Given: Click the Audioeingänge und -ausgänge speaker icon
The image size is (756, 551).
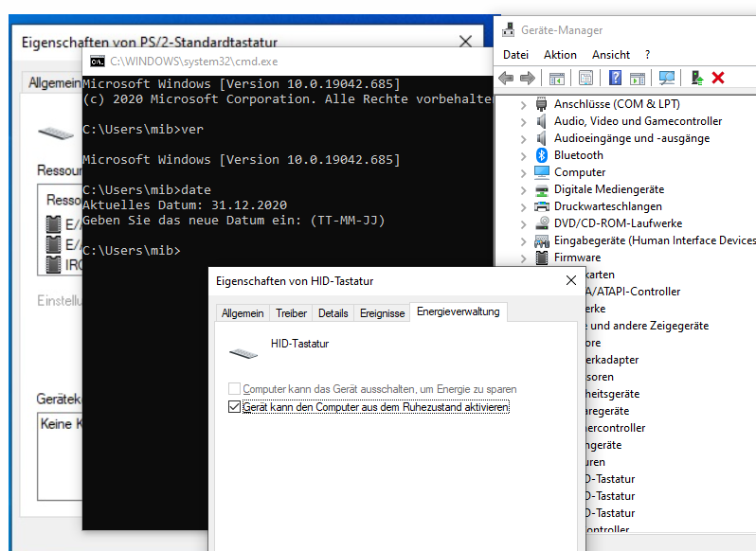Looking at the screenshot, I should pos(542,138).
